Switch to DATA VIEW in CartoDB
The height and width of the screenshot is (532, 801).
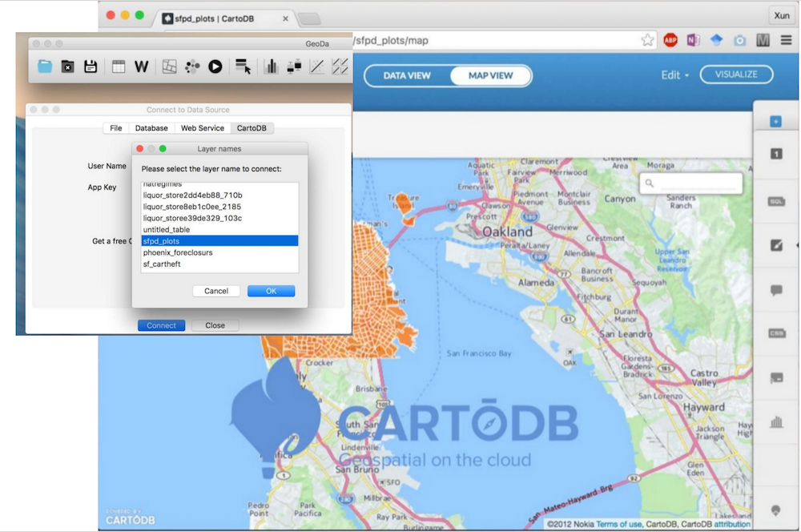click(407, 75)
